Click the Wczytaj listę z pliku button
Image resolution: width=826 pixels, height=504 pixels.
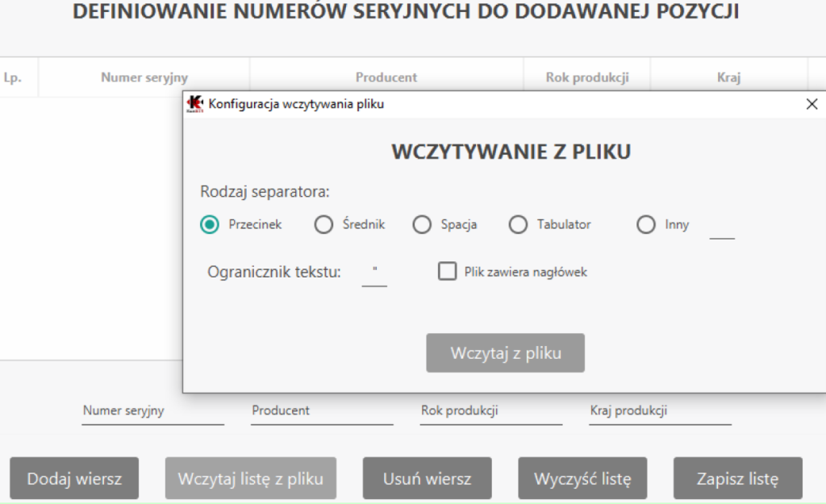[251, 478]
